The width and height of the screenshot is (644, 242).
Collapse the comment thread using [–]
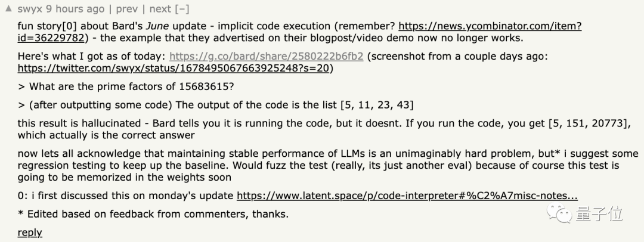(182, 8)
